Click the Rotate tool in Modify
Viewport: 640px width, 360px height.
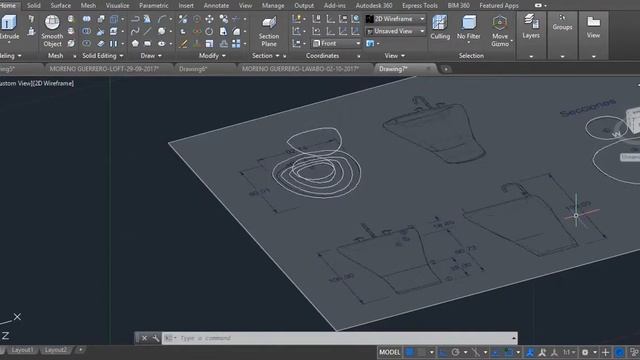click(209, 31)
